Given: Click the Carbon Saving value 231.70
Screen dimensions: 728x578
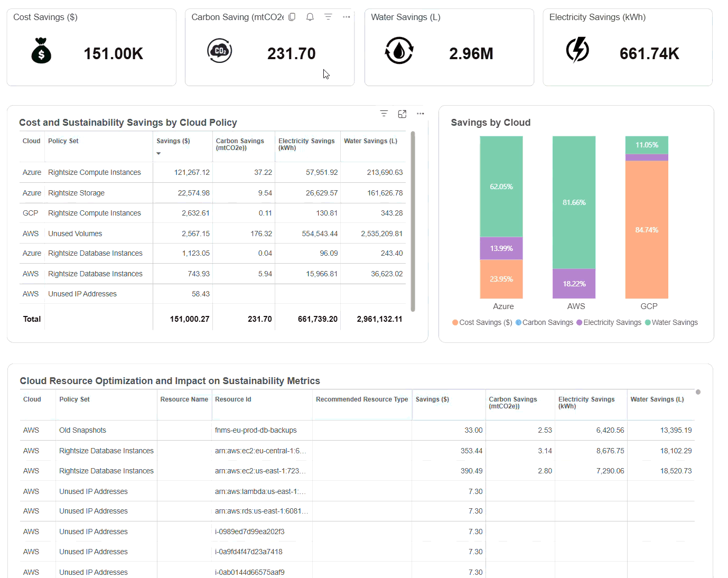Looking at the screenshot, I should point(292,53).
